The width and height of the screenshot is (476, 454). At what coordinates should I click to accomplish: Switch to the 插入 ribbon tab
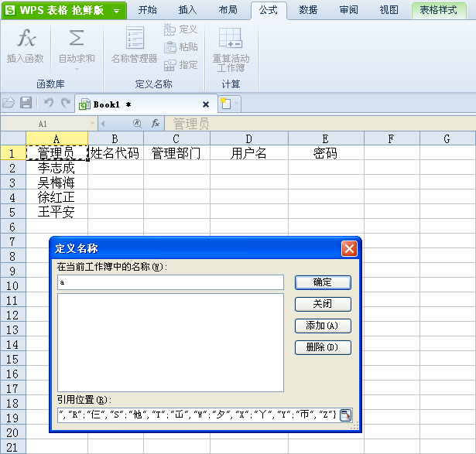click(x=187, y=10)
